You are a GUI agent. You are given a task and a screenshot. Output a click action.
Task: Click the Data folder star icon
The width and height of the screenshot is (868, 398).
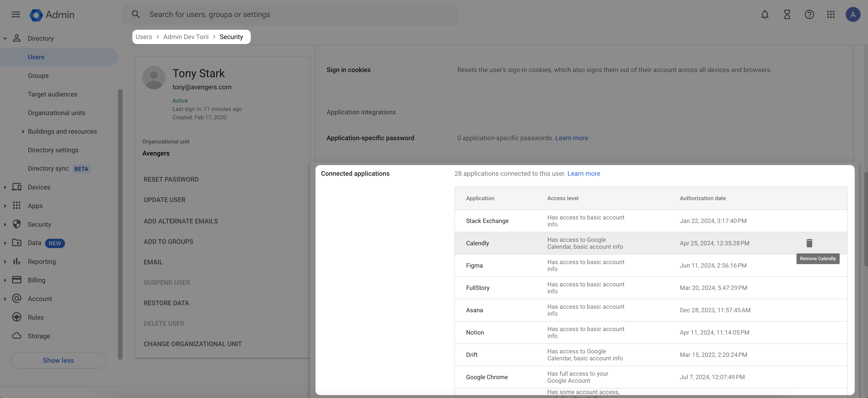16,242
